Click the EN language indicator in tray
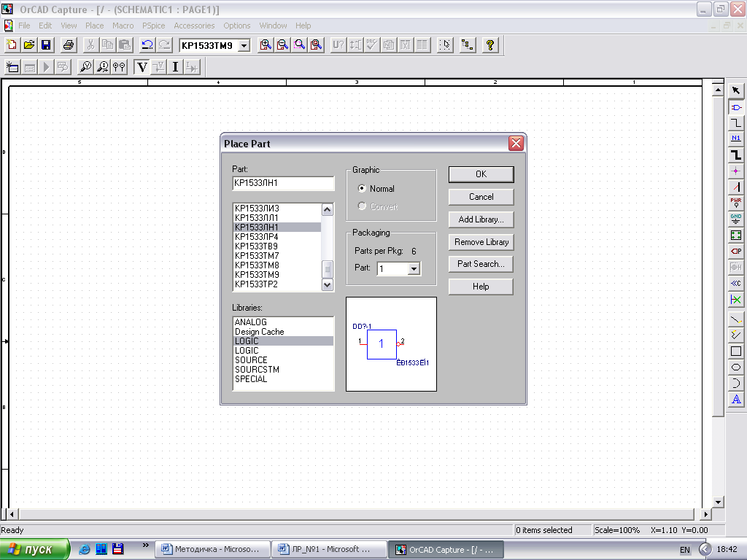The height and width of the screenshot is (560, 747). [684, 550]
